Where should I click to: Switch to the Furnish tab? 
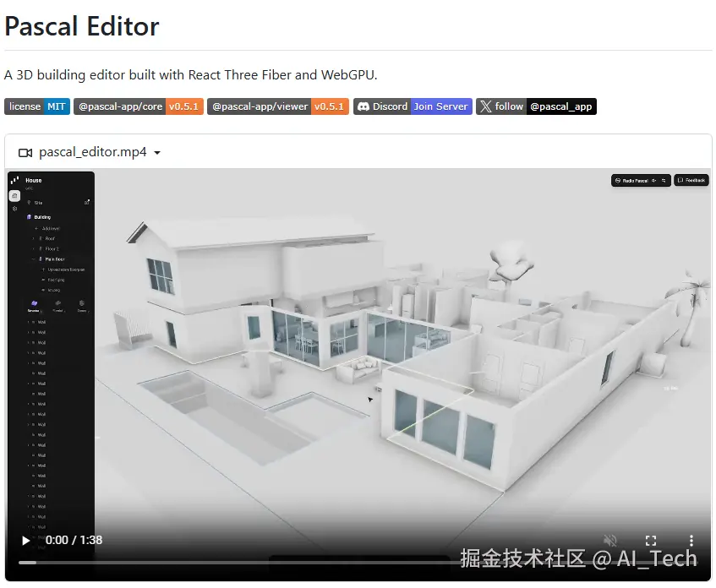pyautogui.click(x=58, y=306)
